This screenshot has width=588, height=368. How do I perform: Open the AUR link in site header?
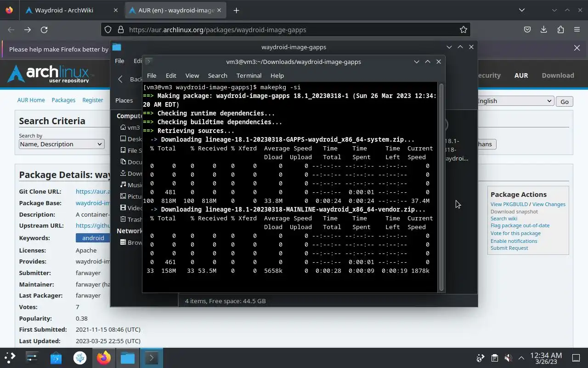click(x=521, y=75)
